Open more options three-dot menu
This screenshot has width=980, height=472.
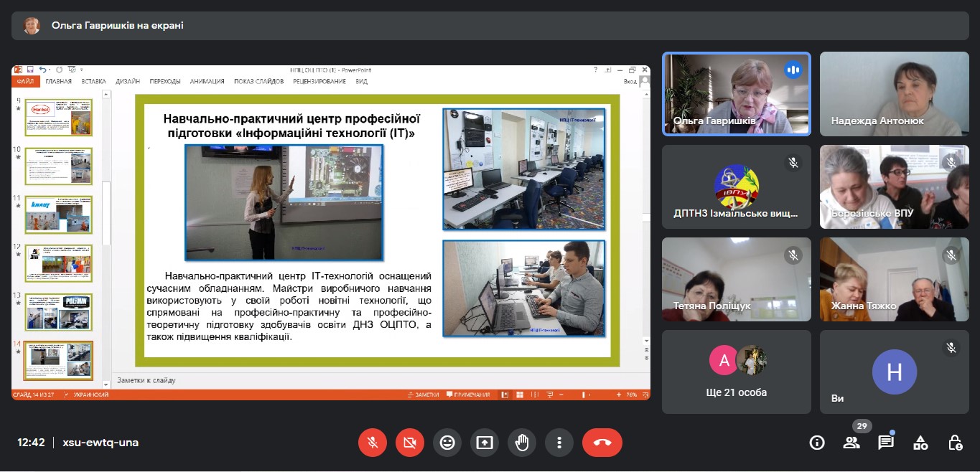pos(559,443)
